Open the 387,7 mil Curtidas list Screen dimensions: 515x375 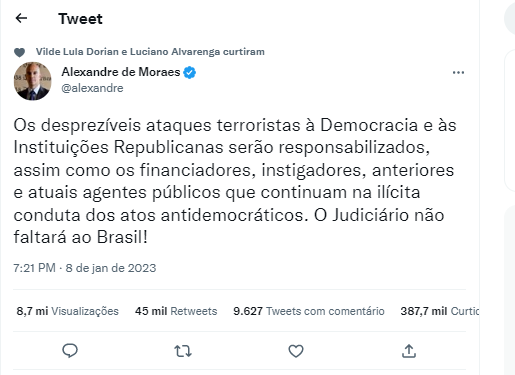click(440, 311)
